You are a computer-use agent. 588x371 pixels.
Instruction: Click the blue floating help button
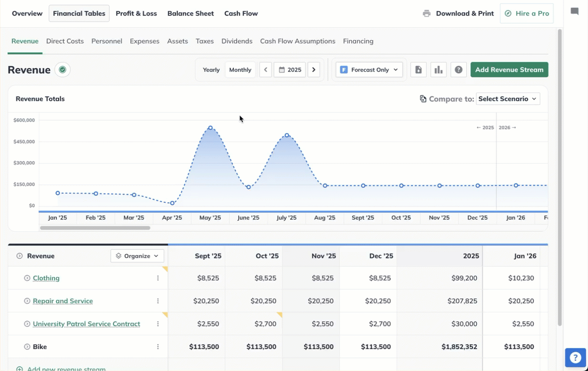575,358
